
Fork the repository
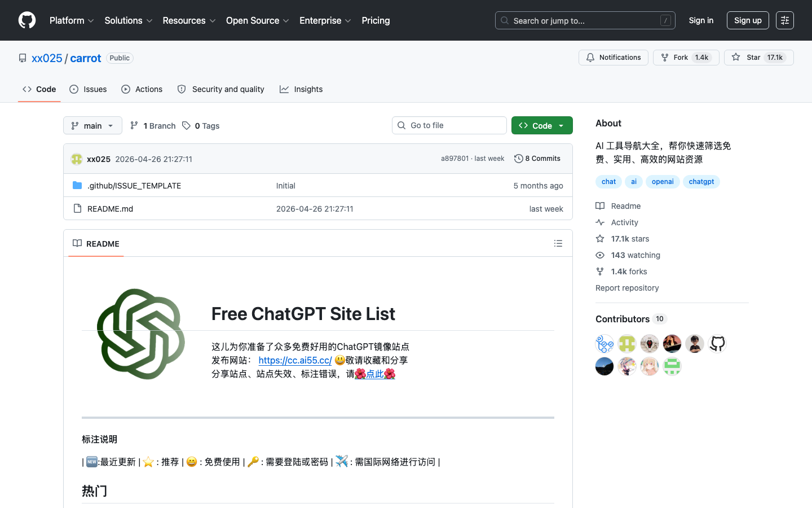click(686, 58)
